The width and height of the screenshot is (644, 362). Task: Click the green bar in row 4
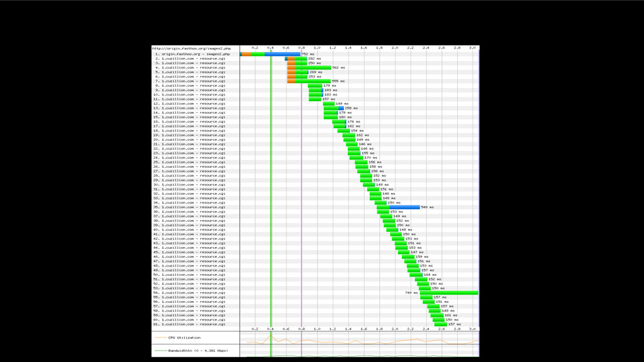(x=313, y=67)
